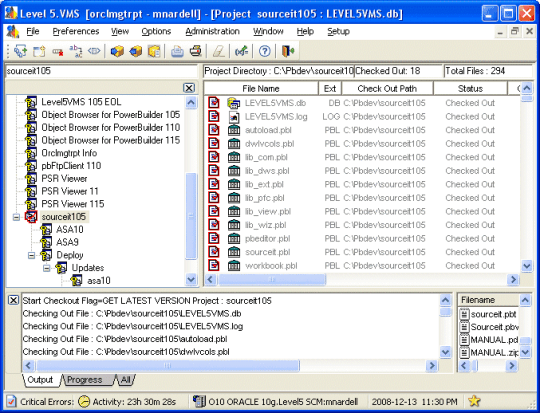Click the highlighted yellow box toolbar icon
540x413 pixels.
pos(154,51)
